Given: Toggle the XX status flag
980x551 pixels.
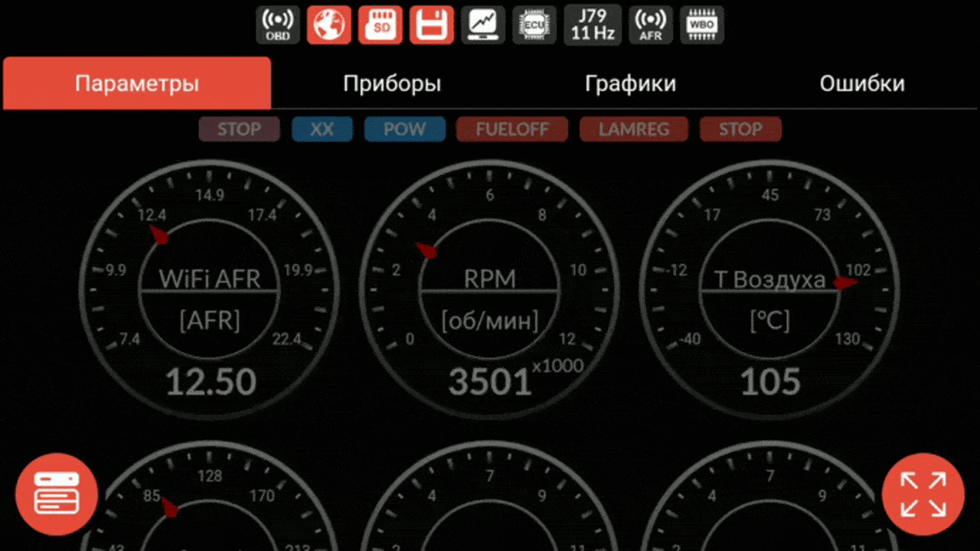Looking at the screenshot, I should click(322, 129).
